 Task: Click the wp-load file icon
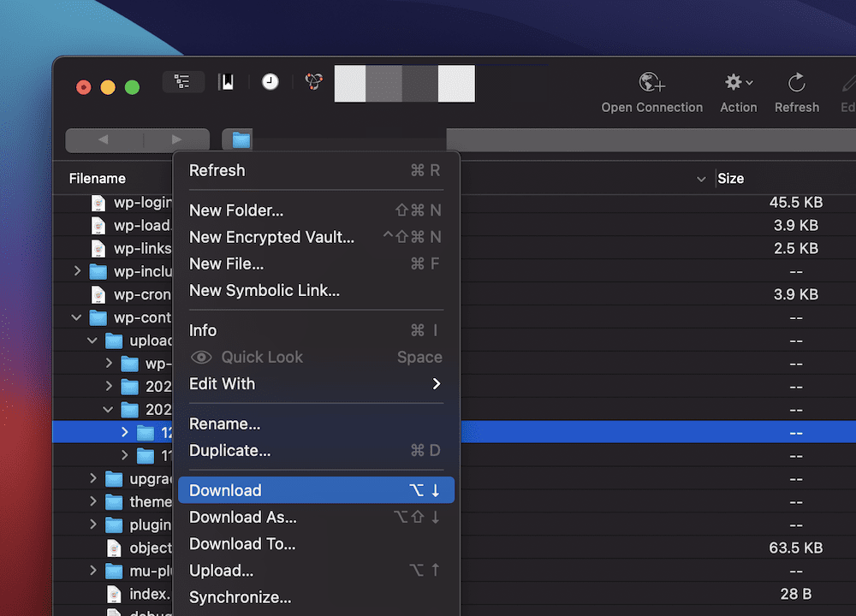tap(98, 226)
